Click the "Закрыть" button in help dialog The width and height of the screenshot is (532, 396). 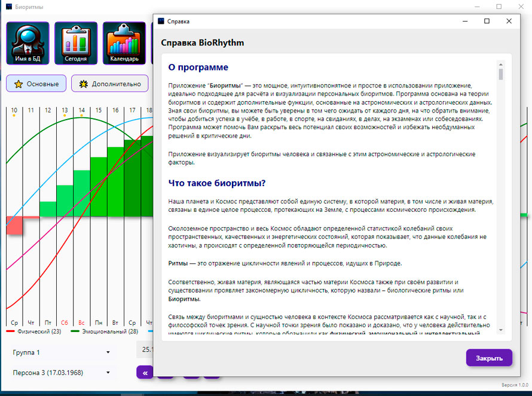pyautogui.click(x=488, y=358)
